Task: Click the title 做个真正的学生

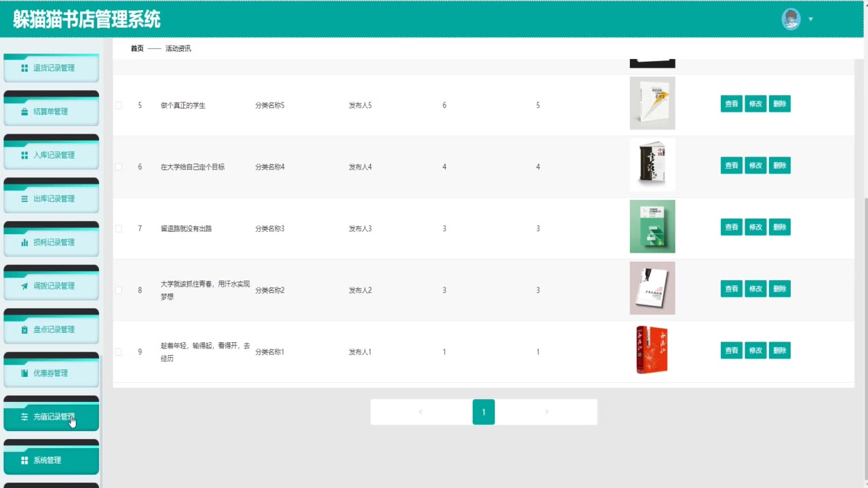Action: (x=183, y=106)
